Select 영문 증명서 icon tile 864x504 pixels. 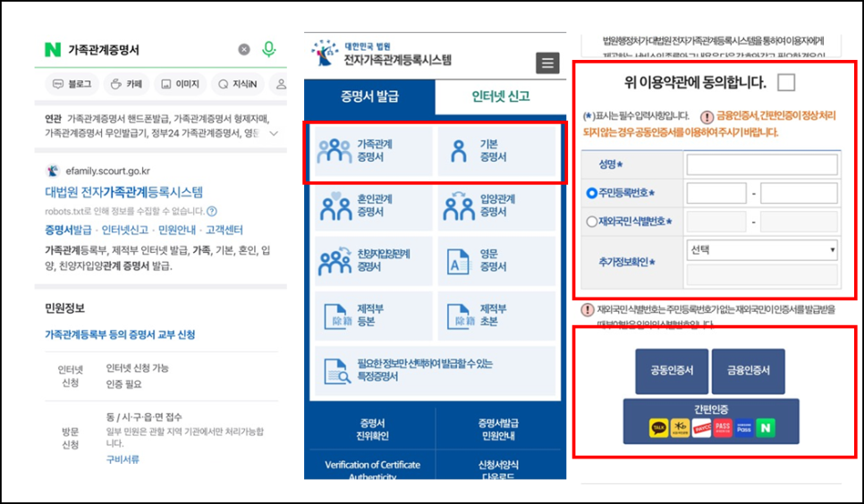click(496, 261)
